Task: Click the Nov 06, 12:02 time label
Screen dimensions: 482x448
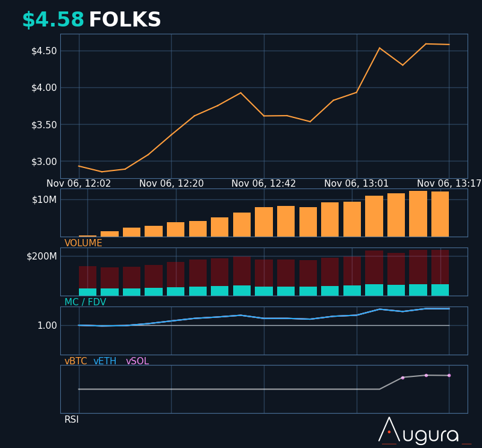Action: click(79, 184)
